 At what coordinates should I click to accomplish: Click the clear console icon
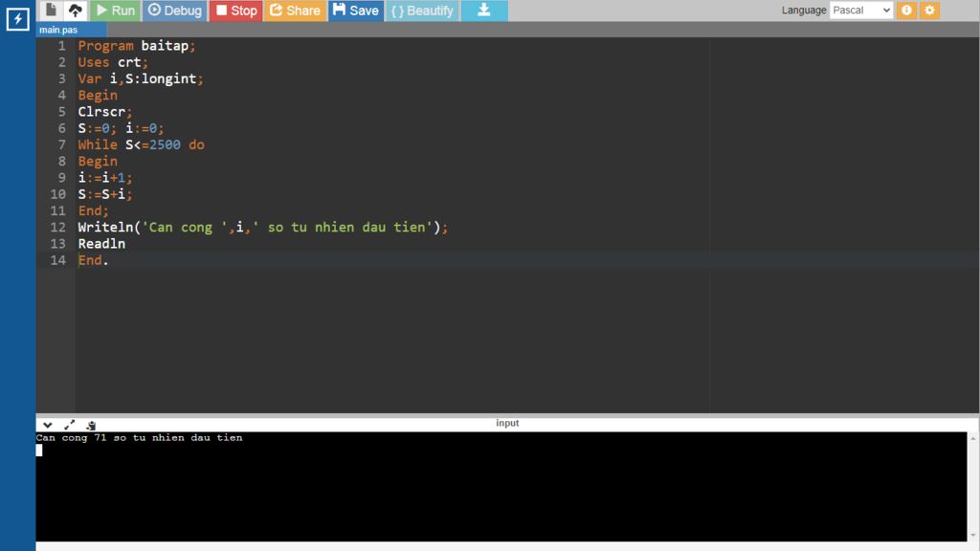pyautogui.click(x=91, y=425)
